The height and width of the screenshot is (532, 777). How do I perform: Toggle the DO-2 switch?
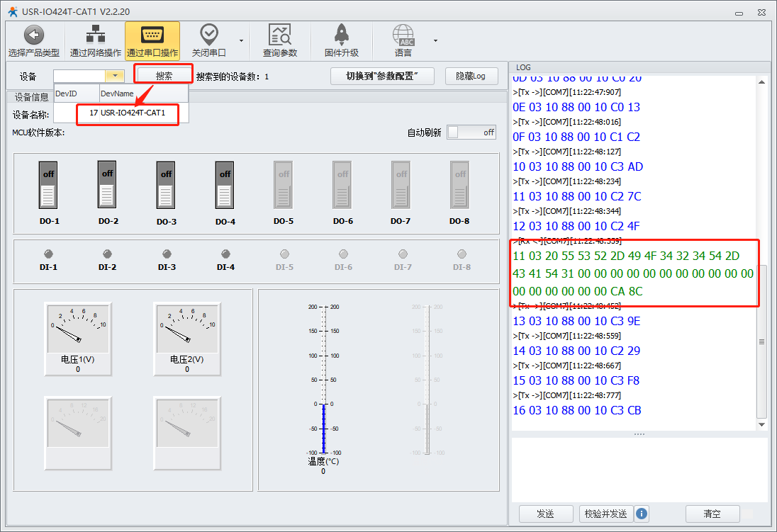(107, 185)
